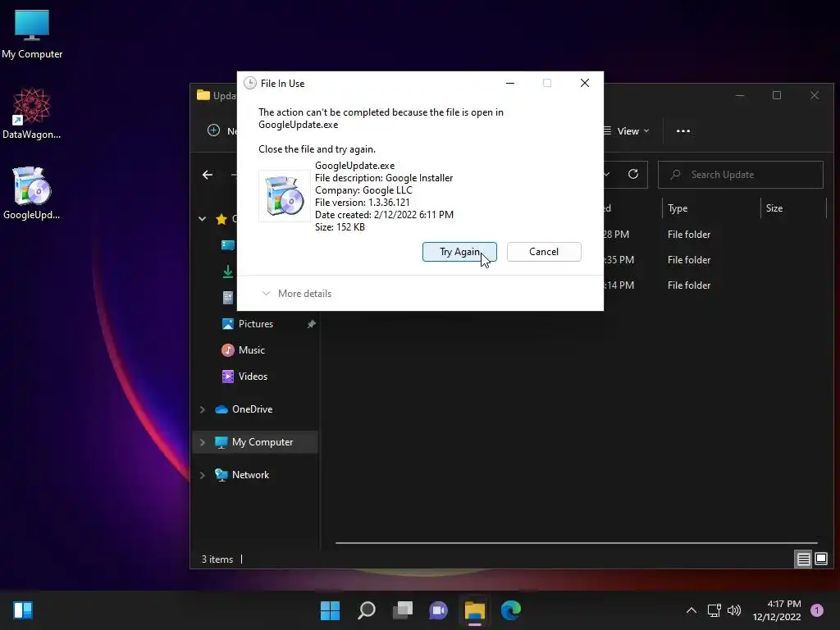This screenshot has height=630, width=840.
Task: Click the 3 items status text
Action: coord(217,559)
